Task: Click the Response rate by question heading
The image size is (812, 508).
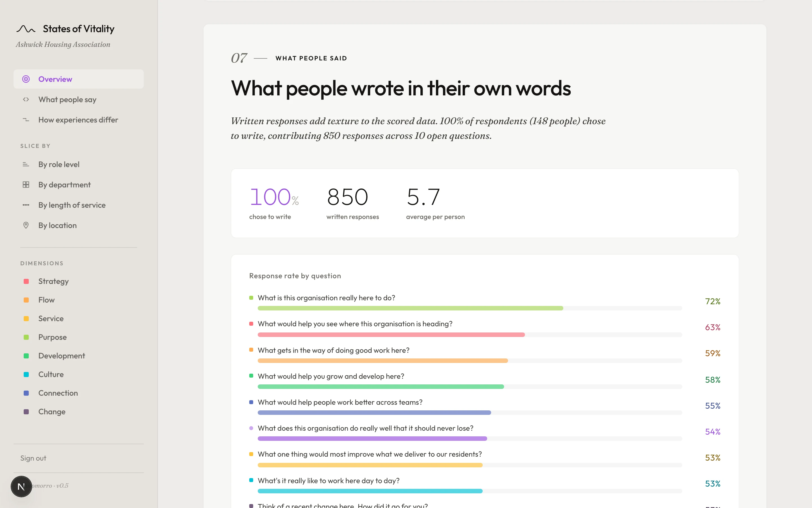Action: 295,276
